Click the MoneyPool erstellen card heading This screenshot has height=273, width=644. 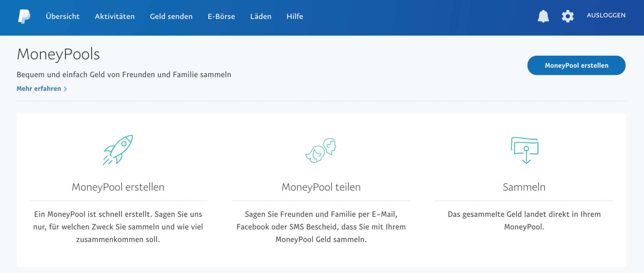click(x=118, y=187)
